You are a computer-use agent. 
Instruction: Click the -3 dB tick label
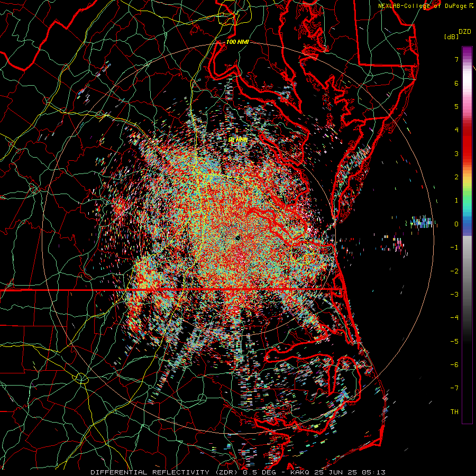coord(454,295)
